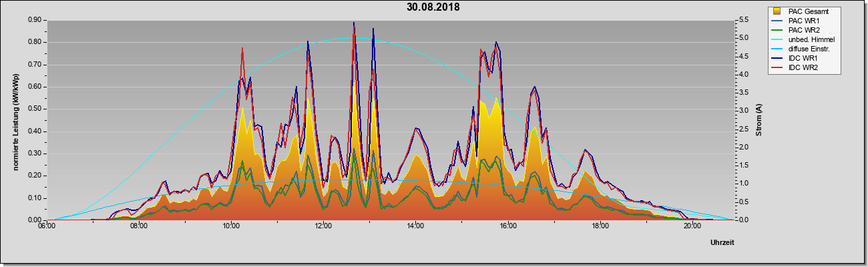This screenshot has width=868, height=267.
Task: Click the PAC Gesamt orange legend swatch
Action: [x=777, y=11]
